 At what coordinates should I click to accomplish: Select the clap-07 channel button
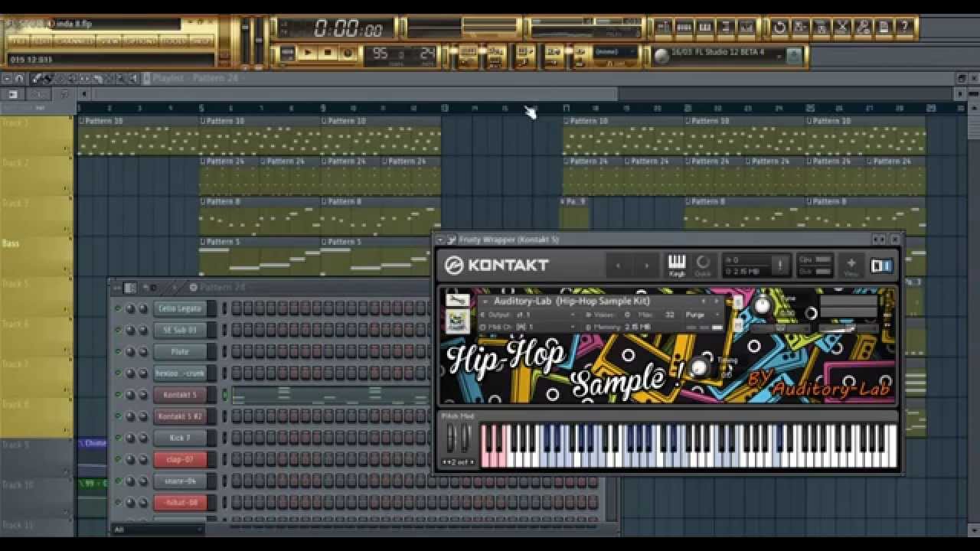[180, 459]
